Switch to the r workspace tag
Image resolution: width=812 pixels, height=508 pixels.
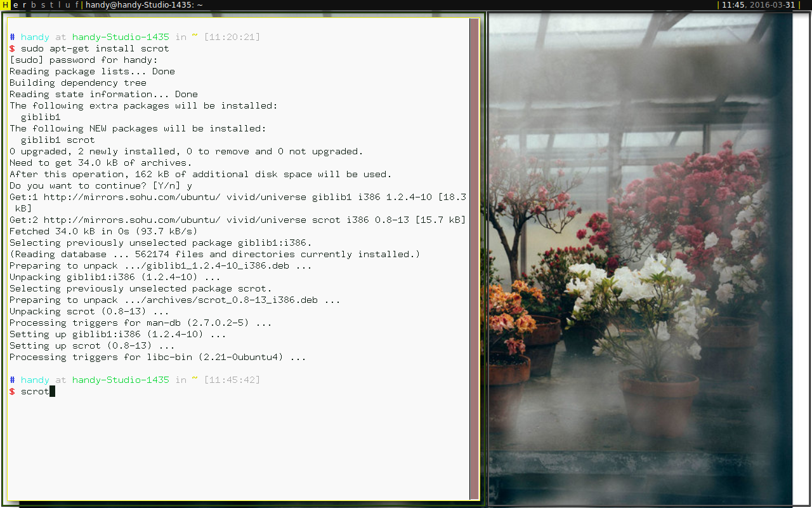click(x=25, y=4)
